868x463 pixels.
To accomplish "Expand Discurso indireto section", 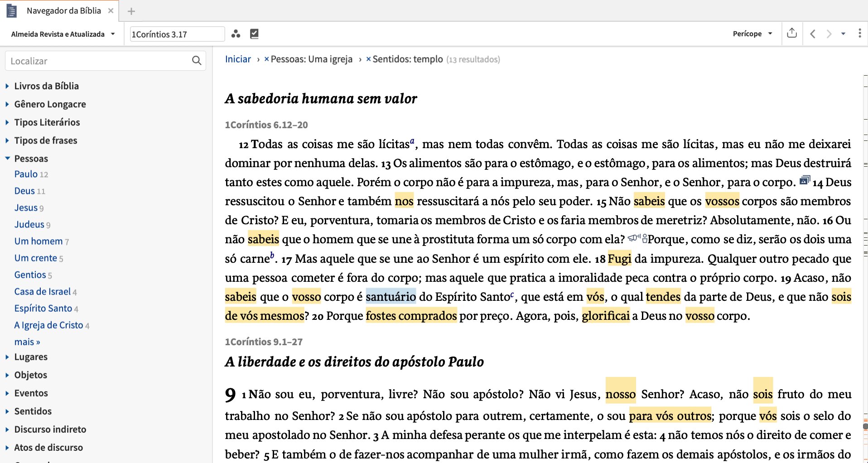I will pyautogui.click(x=7, y=429).
